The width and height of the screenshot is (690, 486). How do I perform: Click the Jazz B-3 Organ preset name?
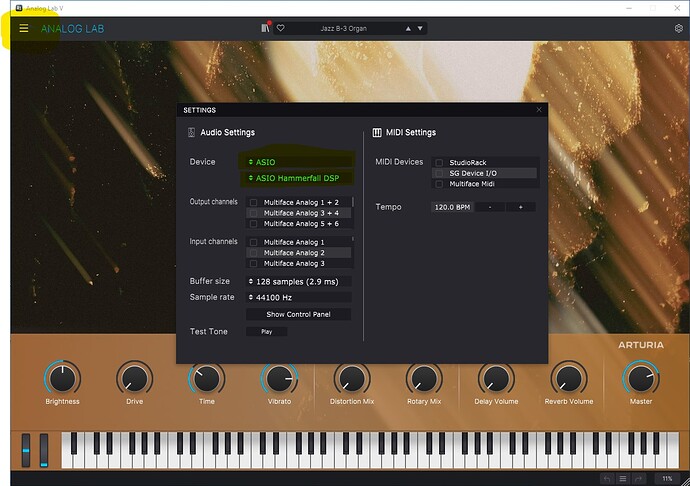(x=343, y=29)
